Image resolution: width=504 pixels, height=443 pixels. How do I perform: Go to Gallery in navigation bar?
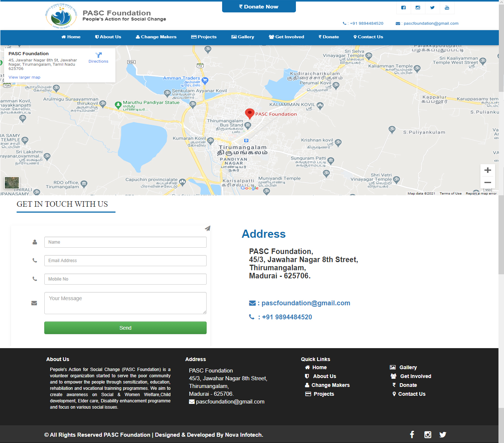(x=243, y=37)
